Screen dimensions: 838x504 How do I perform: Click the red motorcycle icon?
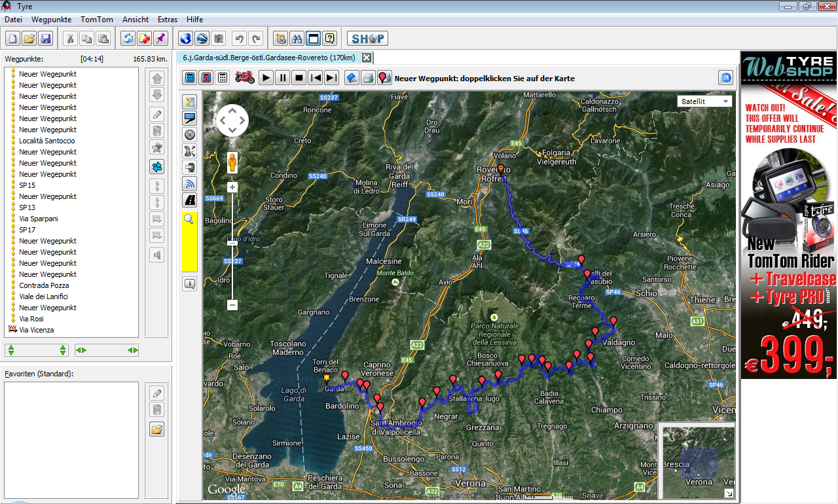tap(245, 78)
